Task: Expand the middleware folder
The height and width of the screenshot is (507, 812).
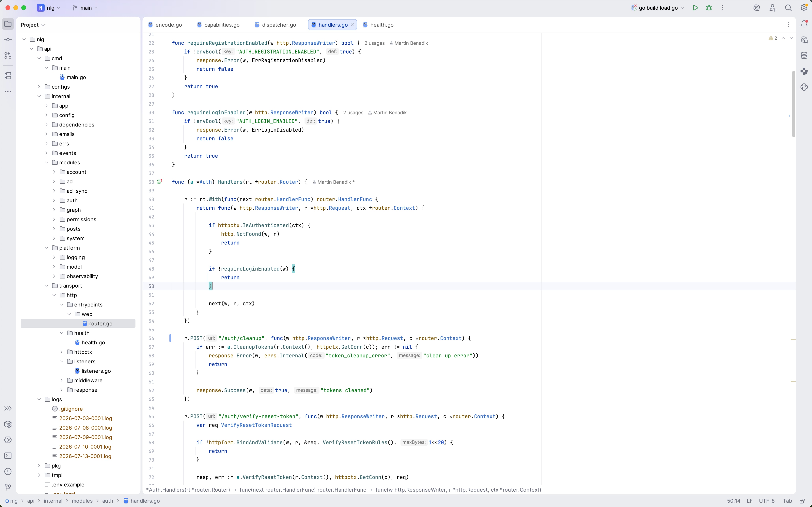Action: (x=62, y=380)
